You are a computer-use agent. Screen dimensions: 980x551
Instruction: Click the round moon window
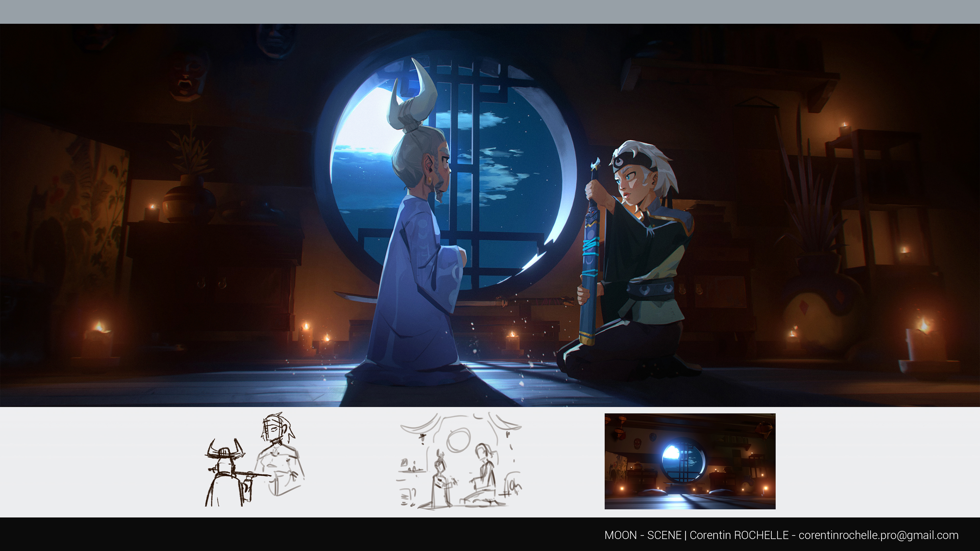point(506,183)
